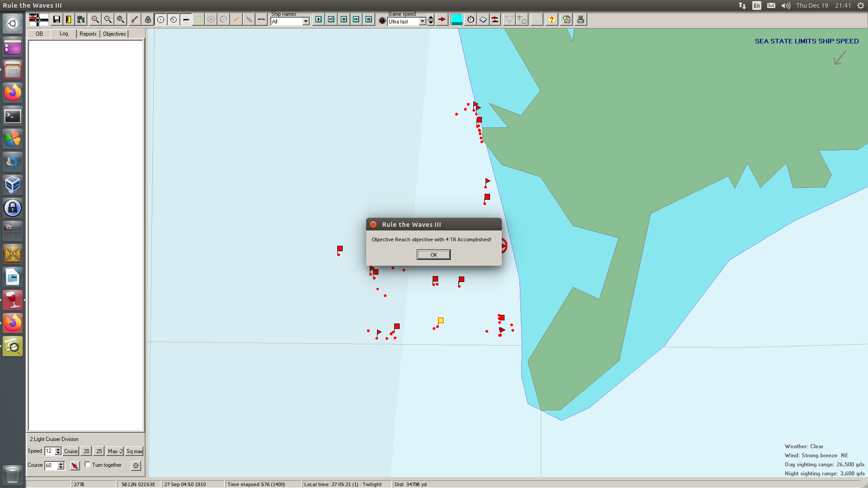Toggle the ship silhouette display button
Viewport: 868px width, 488px height.
(x=186, y=19)
